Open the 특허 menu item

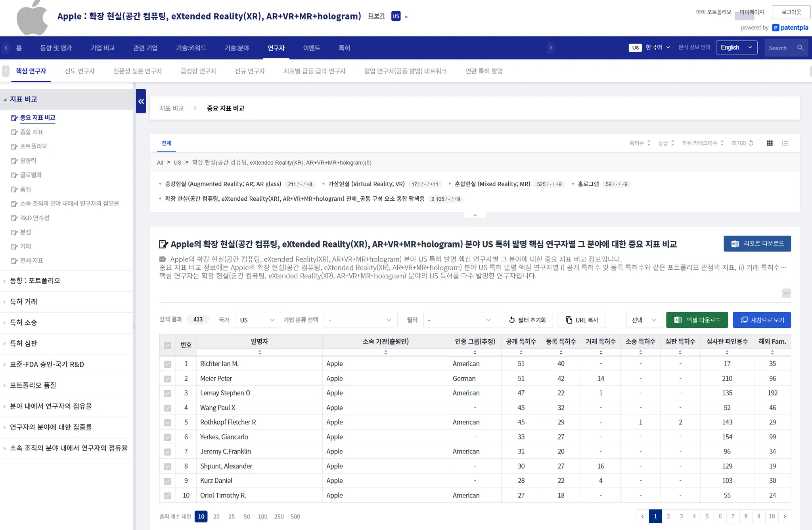coord(344,48)
